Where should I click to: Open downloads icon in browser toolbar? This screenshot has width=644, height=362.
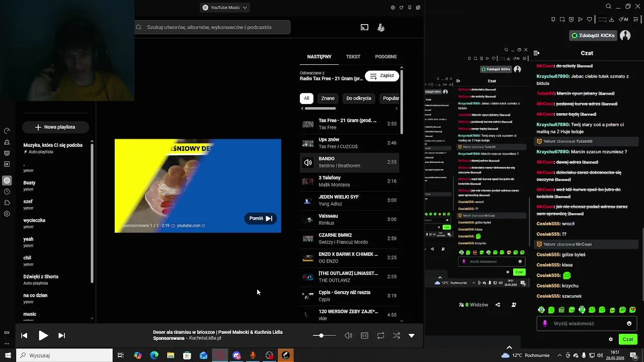611,20
